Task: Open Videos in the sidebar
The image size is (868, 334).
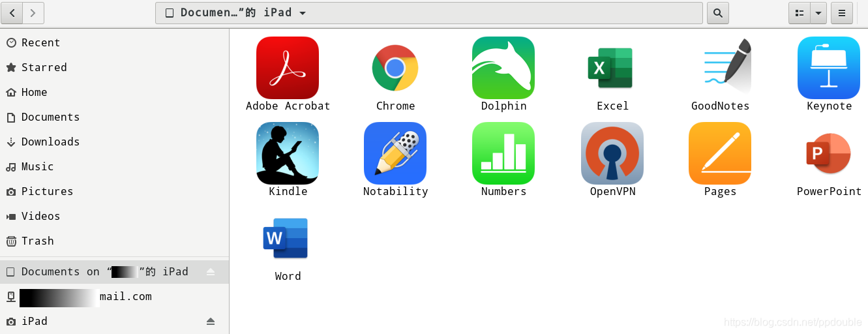Action: click(114, 216)
